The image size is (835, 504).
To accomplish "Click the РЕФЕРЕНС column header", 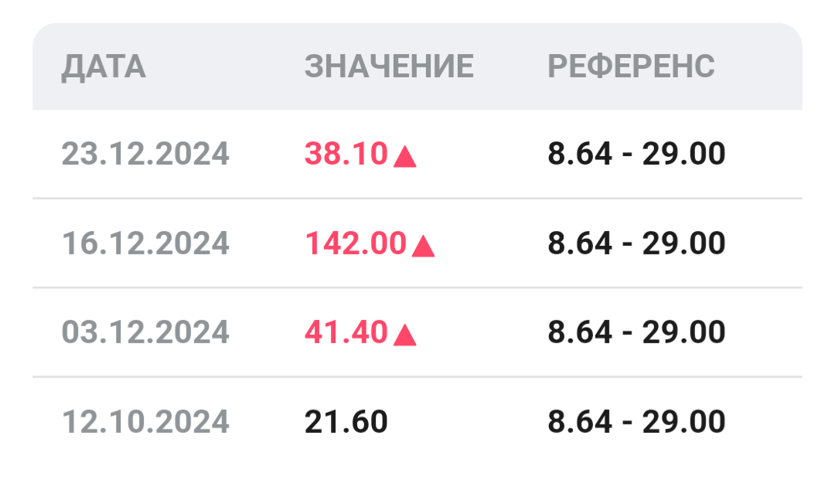I will (x=631, y=67).
